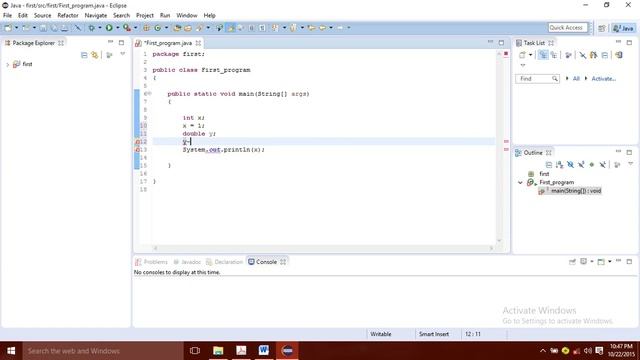Switch to the Problems tab
This screenshot has height=360, width=640.
coord(151,262)
